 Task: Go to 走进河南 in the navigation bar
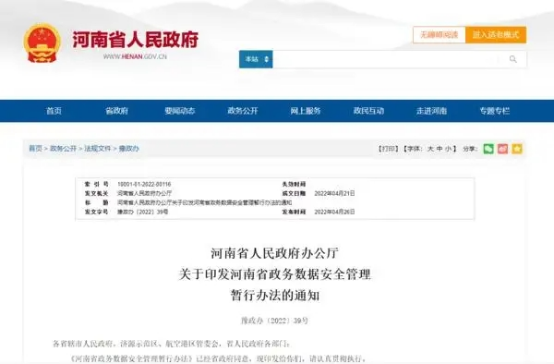431,111
